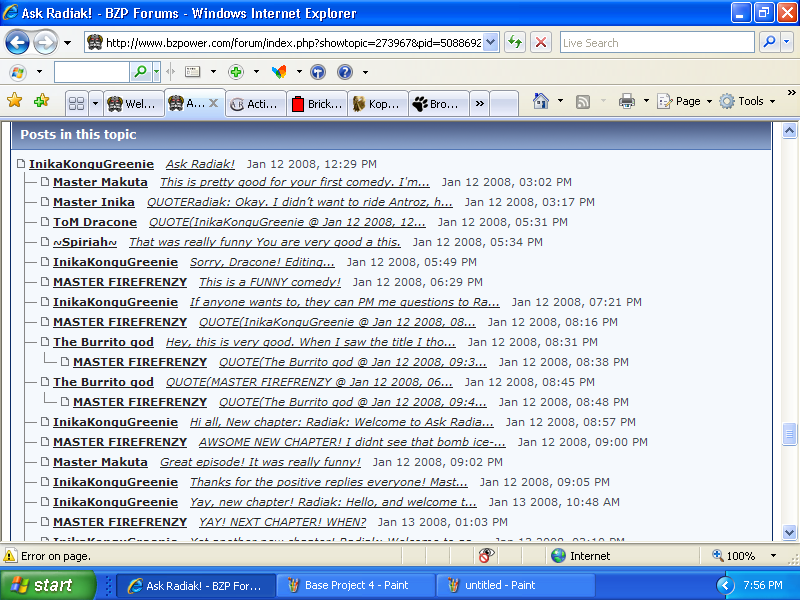Open the Page menu
The image size is (800, 600).
(x=684, y=101)
